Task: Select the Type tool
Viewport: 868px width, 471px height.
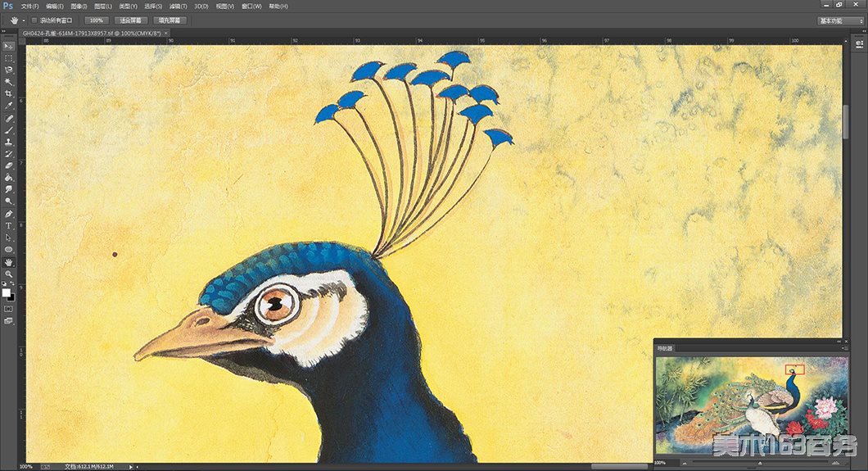Action: coord(8,226)
